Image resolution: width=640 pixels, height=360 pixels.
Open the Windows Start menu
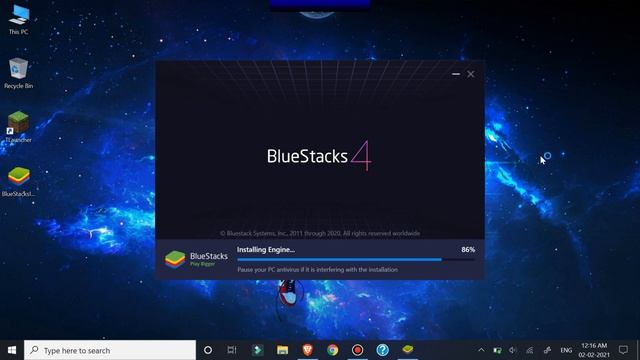12,350
